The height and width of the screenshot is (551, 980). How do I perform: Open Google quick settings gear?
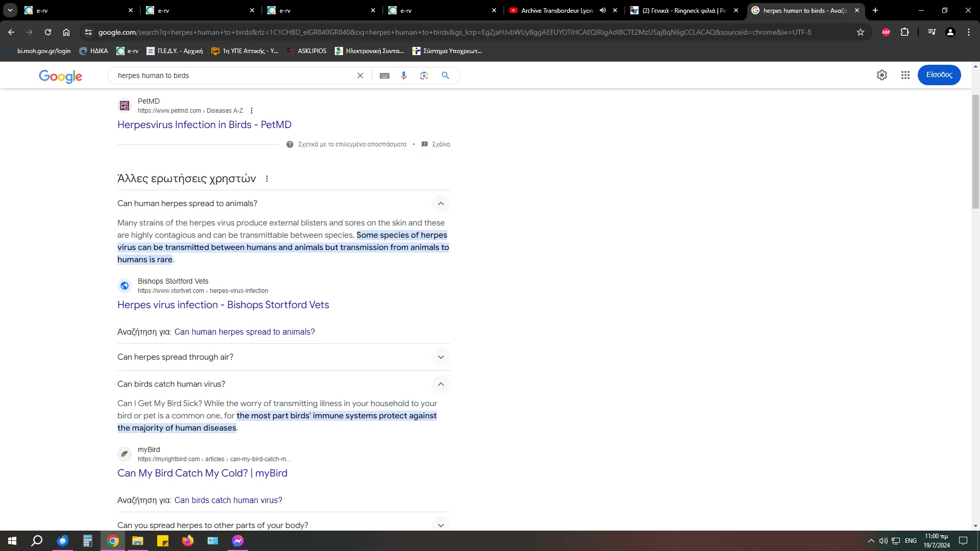[x=882, y=75]
